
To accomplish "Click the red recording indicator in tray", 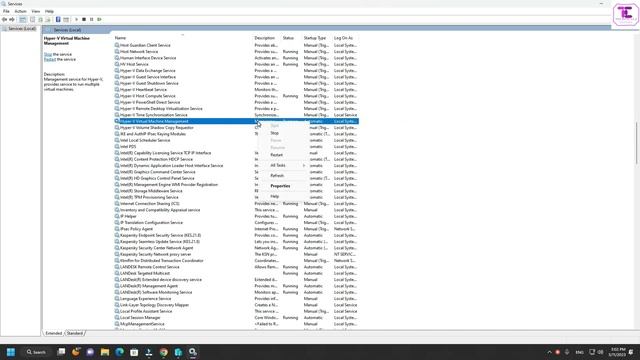I will pyautogui.click(x=558, y=352).
